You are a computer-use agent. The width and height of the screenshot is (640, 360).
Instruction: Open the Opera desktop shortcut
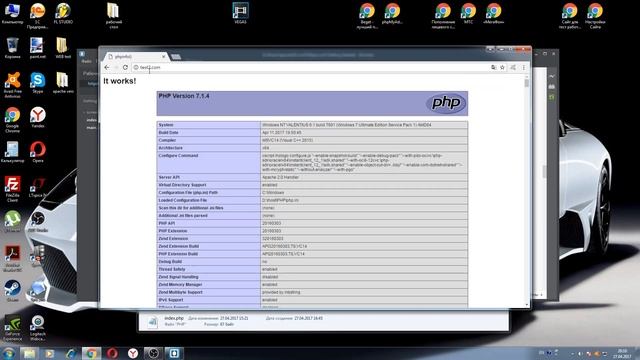[x=38, y=151]
